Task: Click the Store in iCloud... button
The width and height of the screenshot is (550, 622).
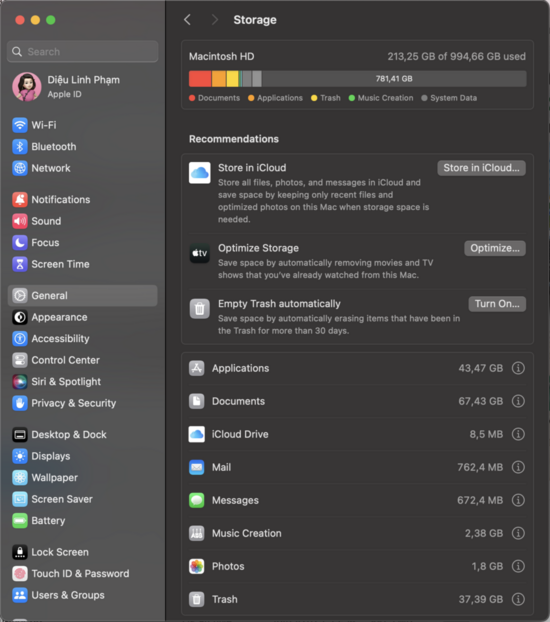Action: pos(481,168)
